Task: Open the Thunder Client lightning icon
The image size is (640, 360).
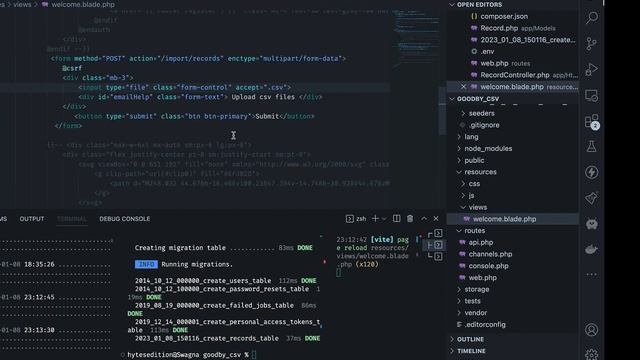Action: 592,172
